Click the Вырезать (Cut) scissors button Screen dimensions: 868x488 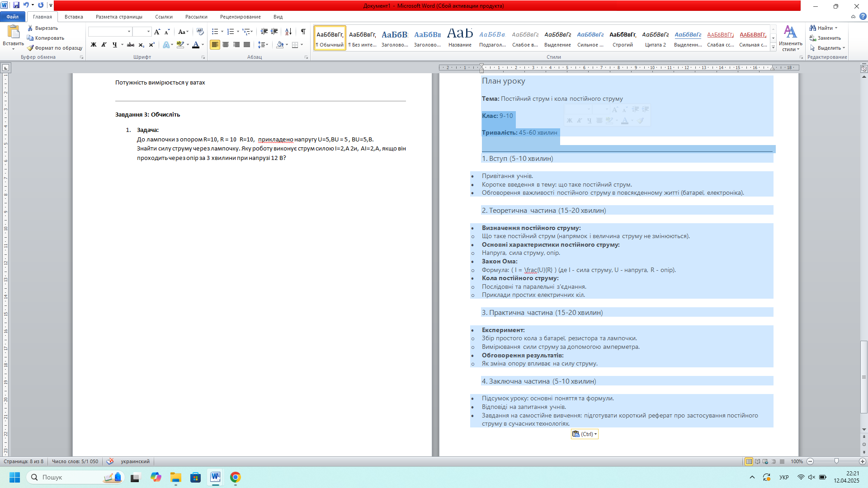tap(42, 28)
